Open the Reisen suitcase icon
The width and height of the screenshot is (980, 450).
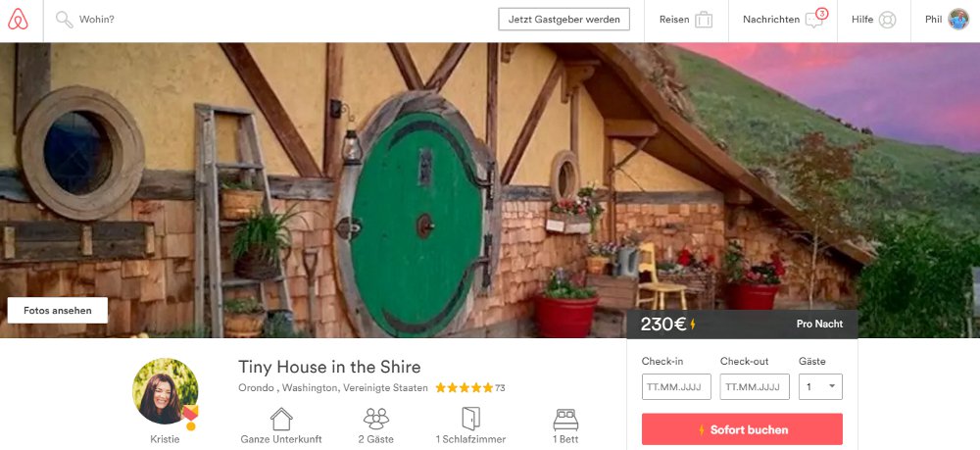tap(704, 20)
